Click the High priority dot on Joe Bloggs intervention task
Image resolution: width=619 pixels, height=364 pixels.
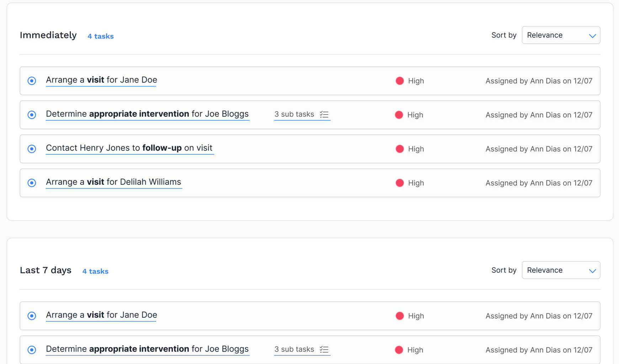(x=400, y=115)
